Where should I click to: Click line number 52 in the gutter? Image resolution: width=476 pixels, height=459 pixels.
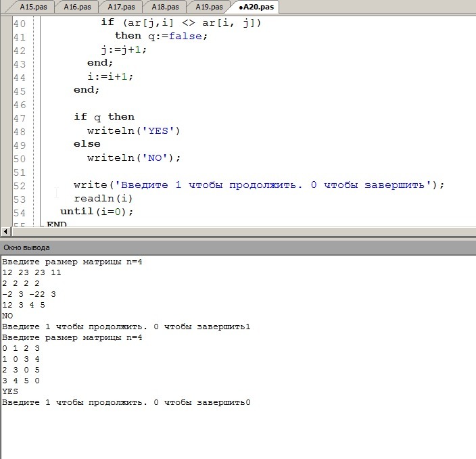(20, 186)
